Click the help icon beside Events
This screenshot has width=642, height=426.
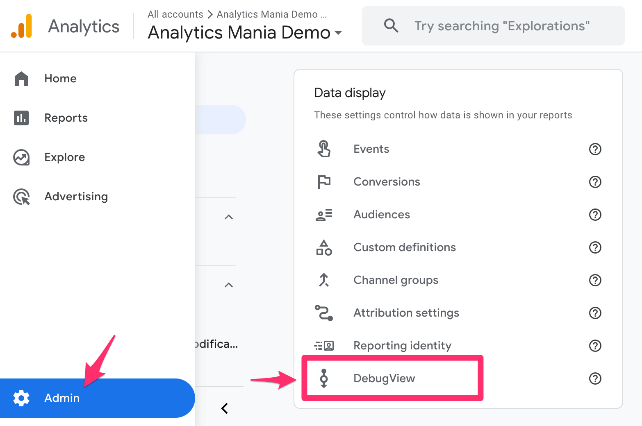[x=595, y=149]
